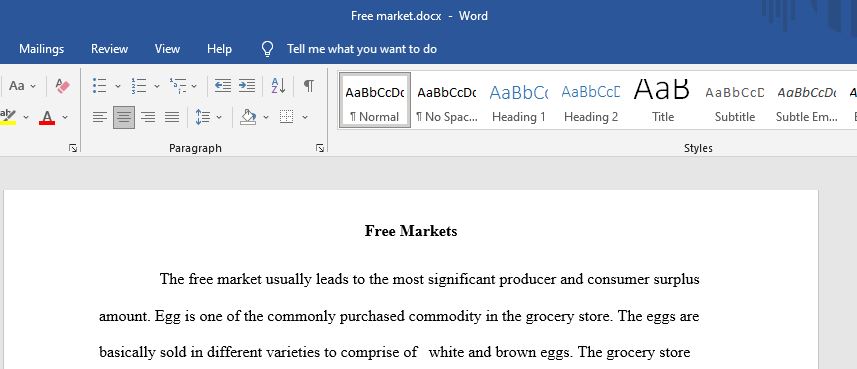Justify paragraph text

[172, 117]
